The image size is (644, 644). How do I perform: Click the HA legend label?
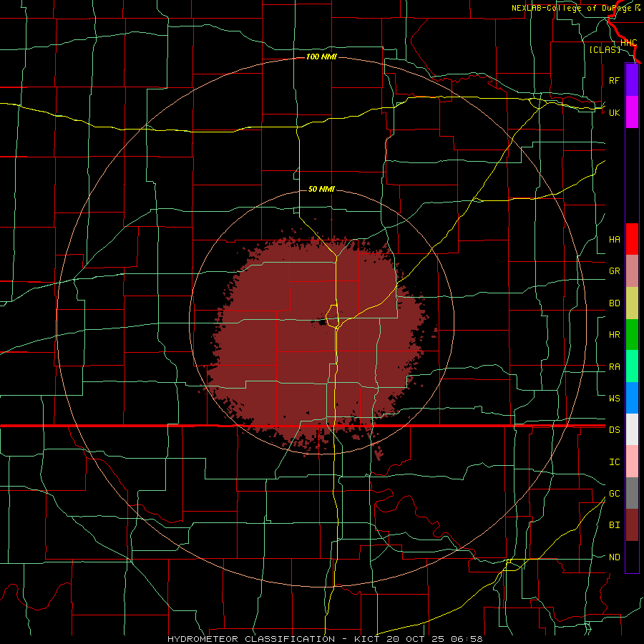[614, 239]
